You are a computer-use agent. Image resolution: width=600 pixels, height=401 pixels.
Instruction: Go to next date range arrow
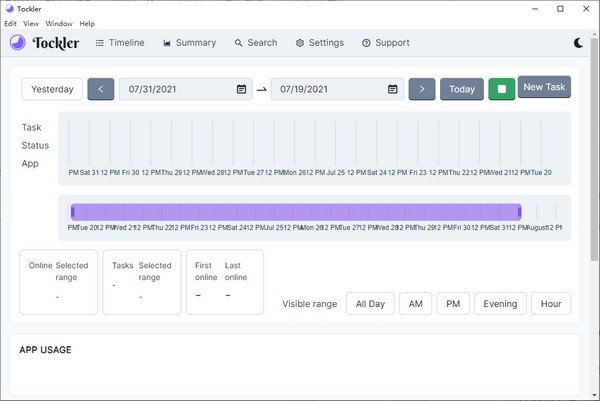pyautogui.click(x=422, y=89)
